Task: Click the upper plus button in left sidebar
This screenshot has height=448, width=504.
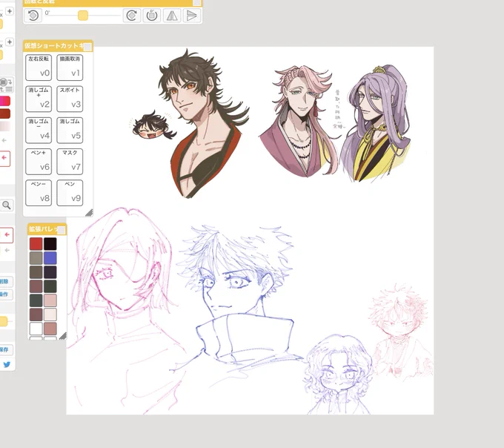Action: point(10,11)
